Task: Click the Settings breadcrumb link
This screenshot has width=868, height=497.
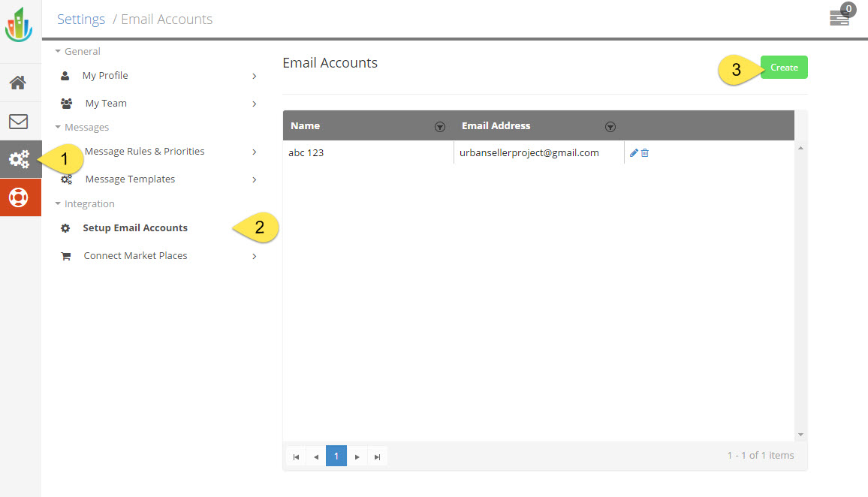Action: pyautogui.click(x=81, y=20)
